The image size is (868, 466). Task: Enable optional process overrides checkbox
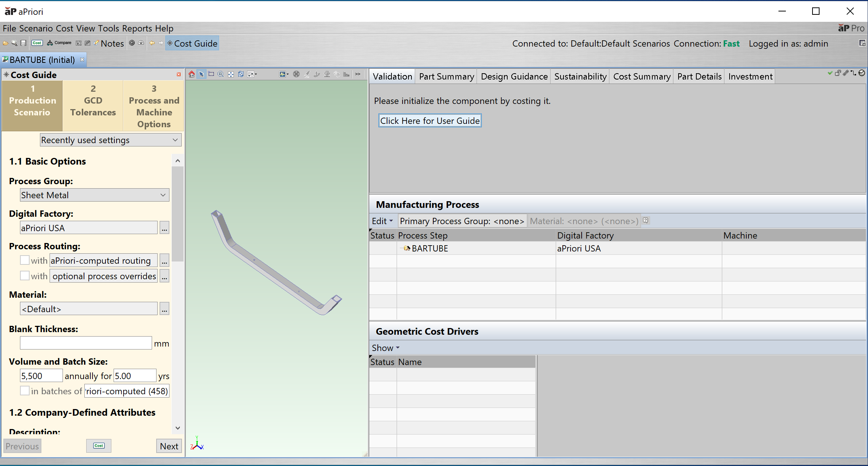(25, 276)
